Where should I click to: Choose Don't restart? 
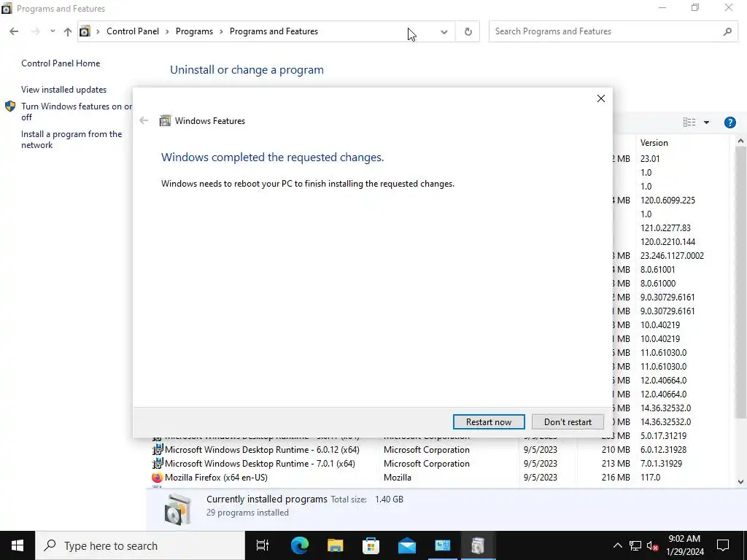(568, 422)
